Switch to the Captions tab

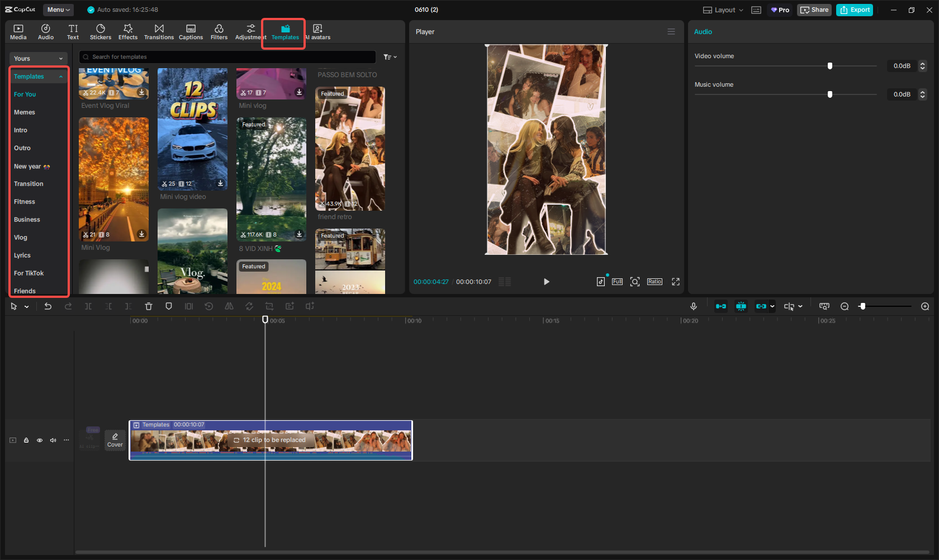click(191, 31)
